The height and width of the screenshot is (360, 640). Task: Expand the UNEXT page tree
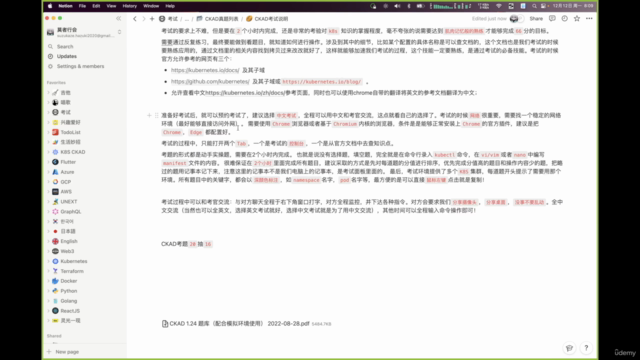(49, 202)
